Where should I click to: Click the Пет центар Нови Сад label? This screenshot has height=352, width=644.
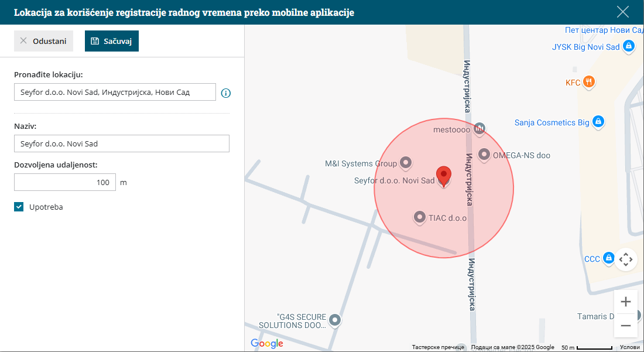[604, 30]
